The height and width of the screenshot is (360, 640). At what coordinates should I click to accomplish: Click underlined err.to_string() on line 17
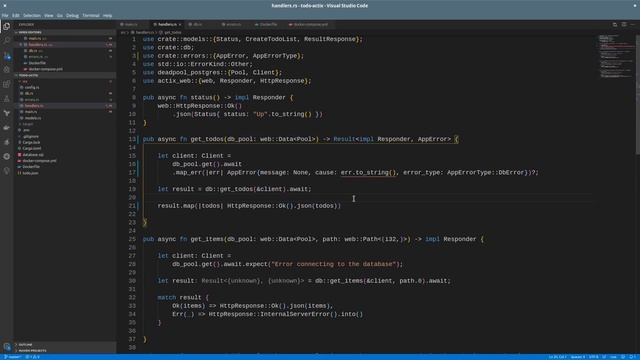tap(369, 173)
